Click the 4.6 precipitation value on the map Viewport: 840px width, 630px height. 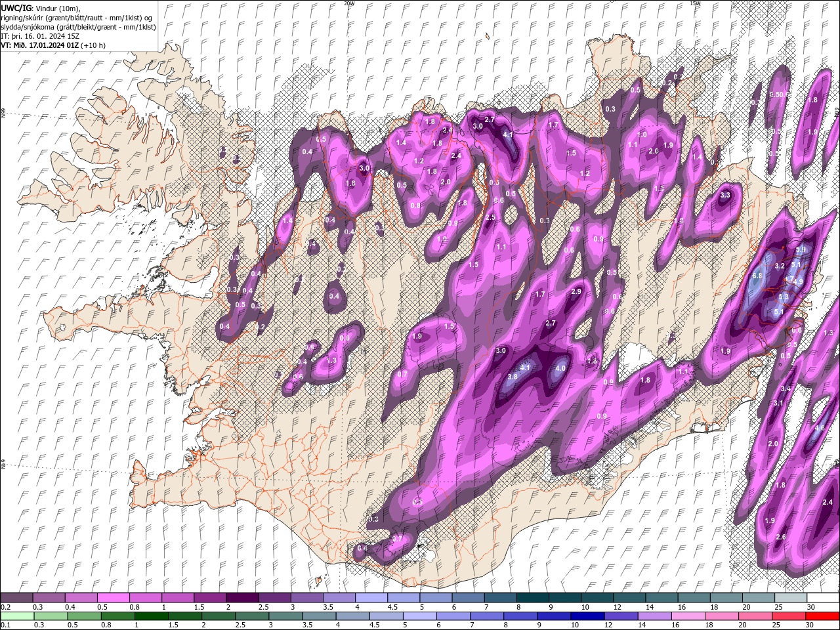point(819,427)
